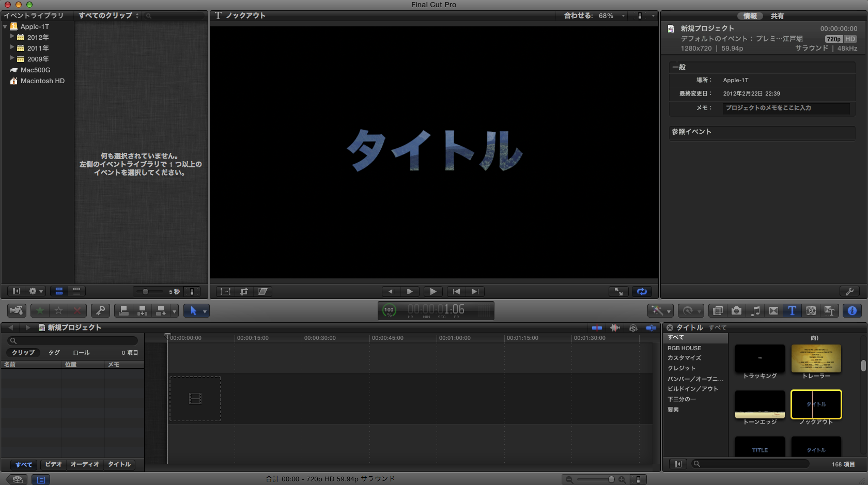The height and width of the screenshot is (485, 868).
Task: Click the import from camera icon
Action: (x=17, y=310)
